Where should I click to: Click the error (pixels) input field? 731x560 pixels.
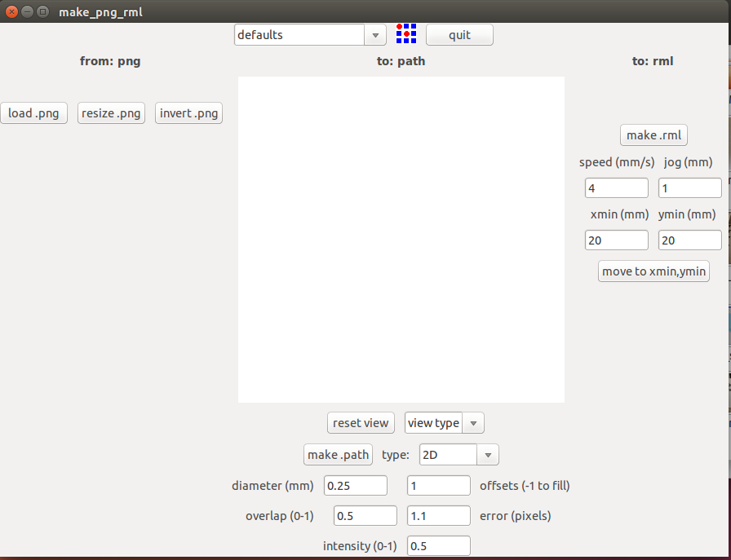(439, 516)
